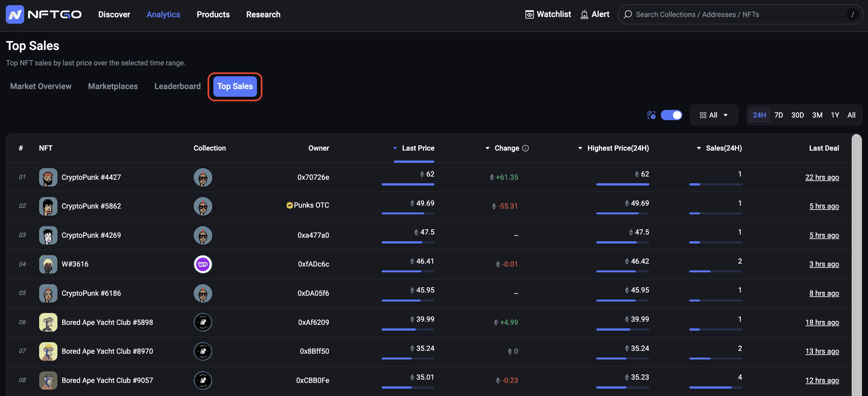This screenshot has height=396, width=868.
Task: Click the slash shortcut icon in search bar
Action: coord(853,14)
